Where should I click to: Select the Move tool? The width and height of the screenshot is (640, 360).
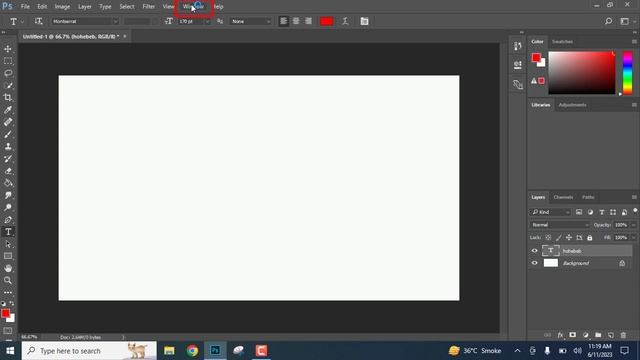pos(8,49)
